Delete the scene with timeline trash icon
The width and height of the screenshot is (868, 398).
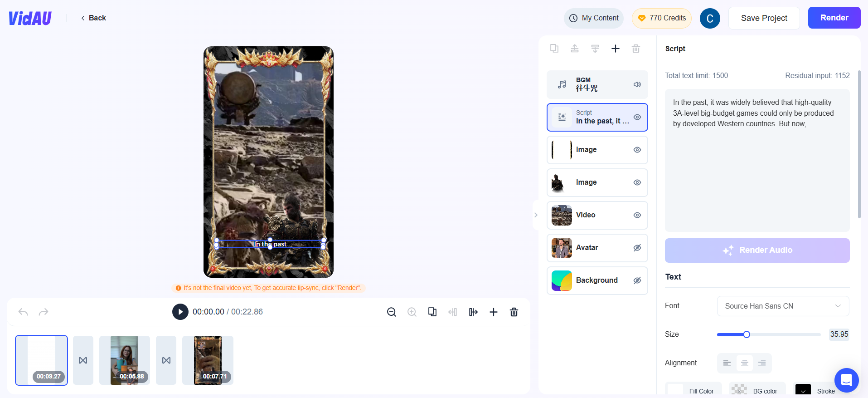pyautogui.click(x=514, y=312)
